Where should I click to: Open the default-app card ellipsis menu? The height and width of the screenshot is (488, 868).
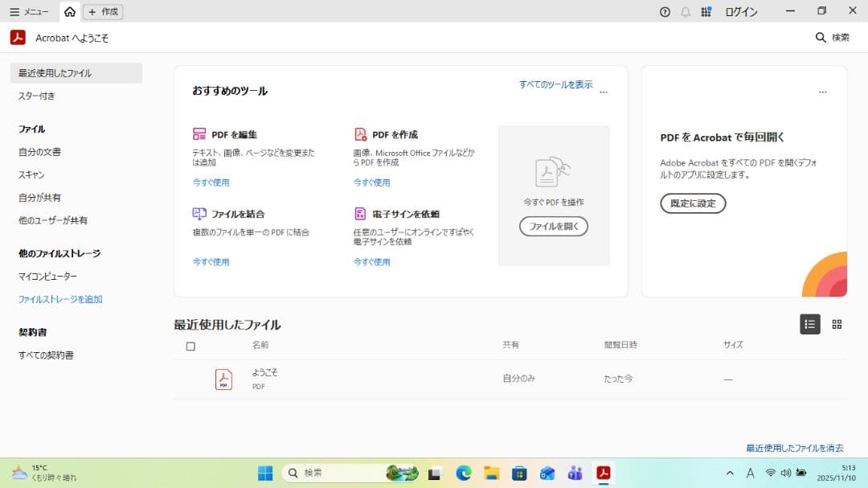click(x=822, y=92)
